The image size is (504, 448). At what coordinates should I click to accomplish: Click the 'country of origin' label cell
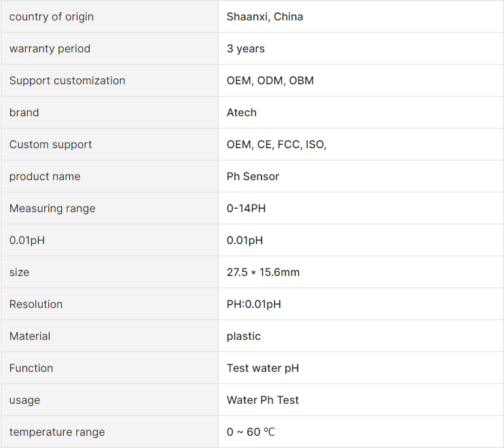tap(109, 16)
